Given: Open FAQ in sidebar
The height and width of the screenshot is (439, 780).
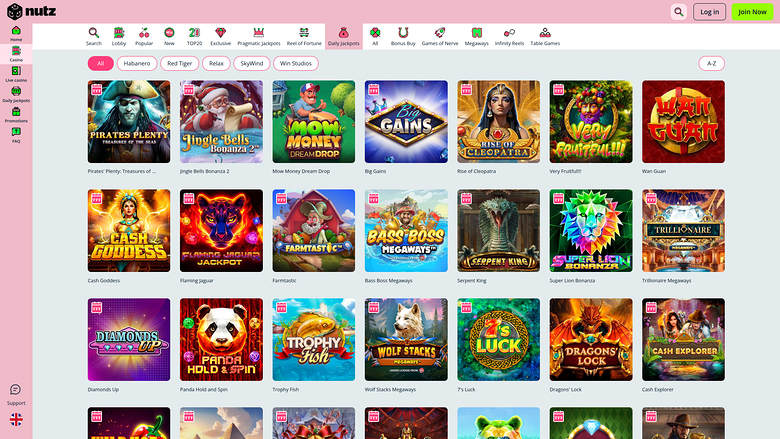Looking at the screenshot, I should click(16, 135).
